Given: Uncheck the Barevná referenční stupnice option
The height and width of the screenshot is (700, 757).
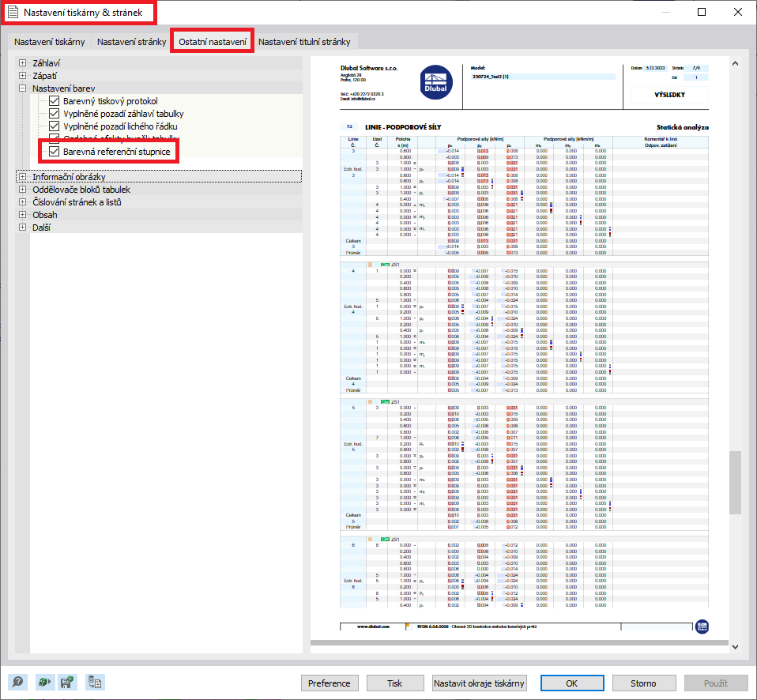Looking at the screenshot, I should pos(55,152).
